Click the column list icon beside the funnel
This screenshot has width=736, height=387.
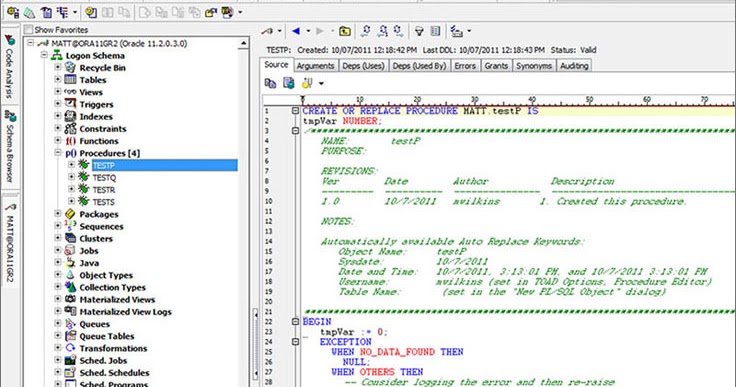(x=435, y=31)
